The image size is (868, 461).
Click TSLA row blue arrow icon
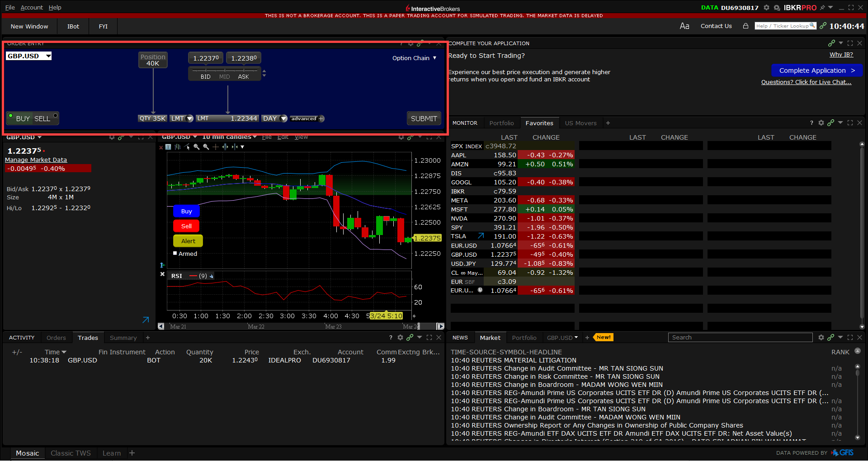point(481,236)
